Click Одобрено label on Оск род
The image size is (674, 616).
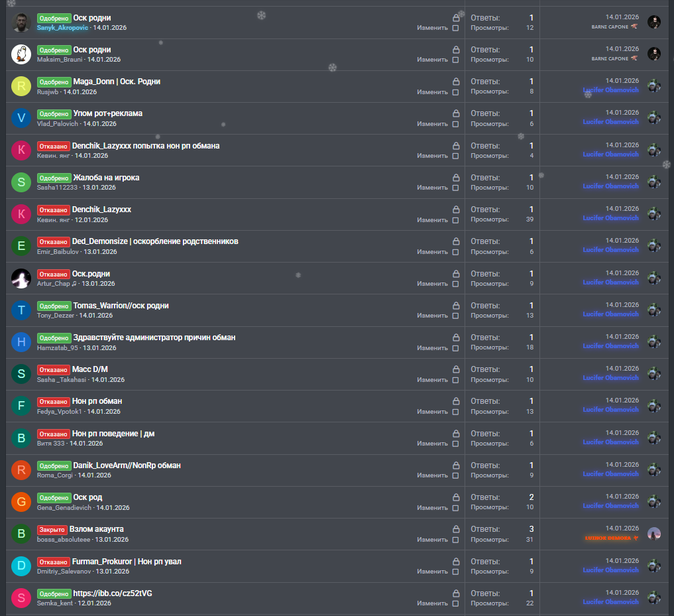pos(54,498)
